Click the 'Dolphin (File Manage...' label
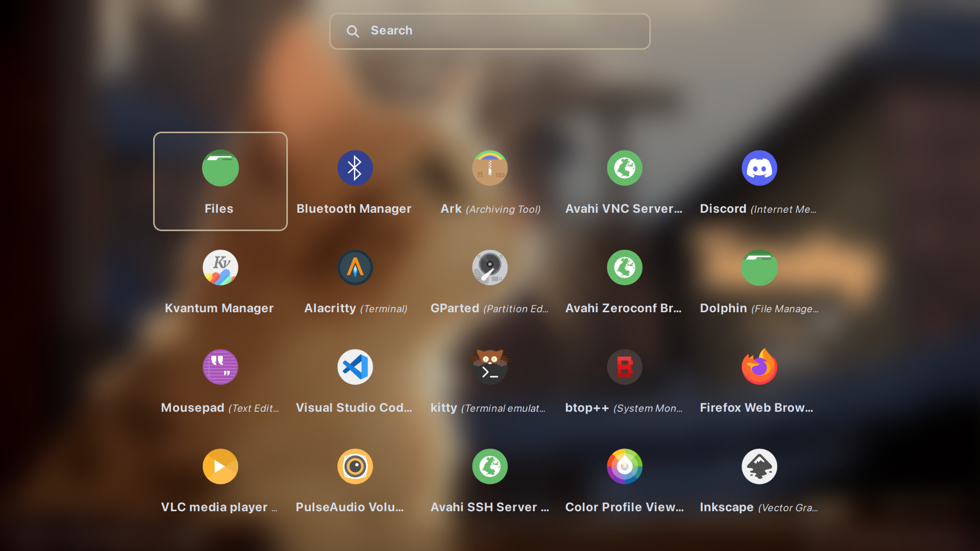Image resolution: width=980 pixels, height=551 pixels. (x=759, y=308)
